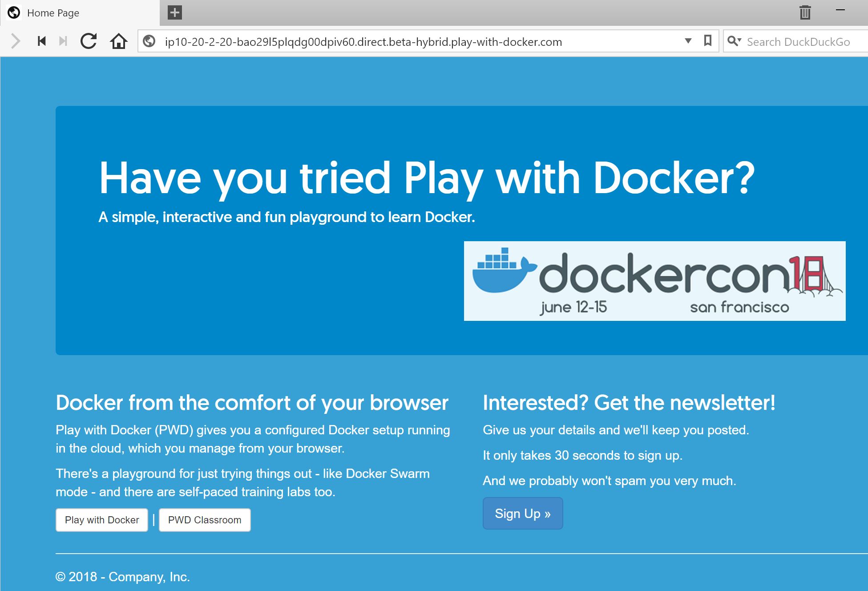Open a new tab with plus button

pos(175,12)
